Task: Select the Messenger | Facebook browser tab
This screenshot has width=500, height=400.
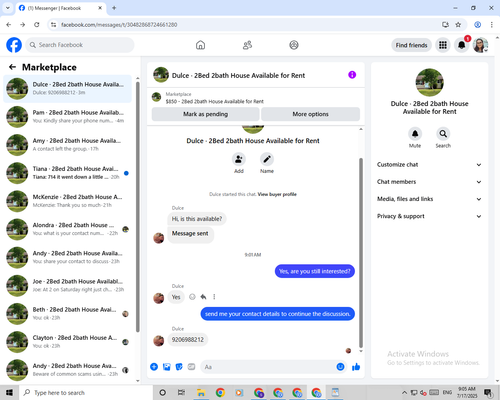Action: point(60,8)
